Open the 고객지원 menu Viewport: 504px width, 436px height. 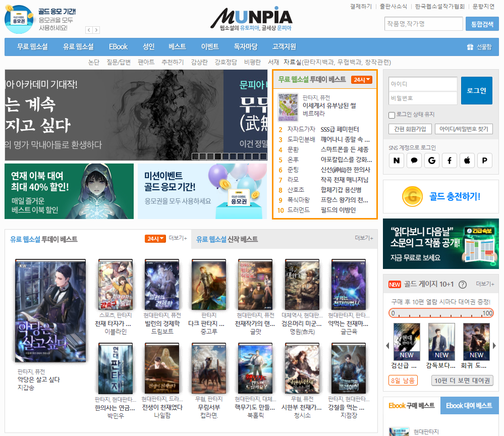point(284,47)
